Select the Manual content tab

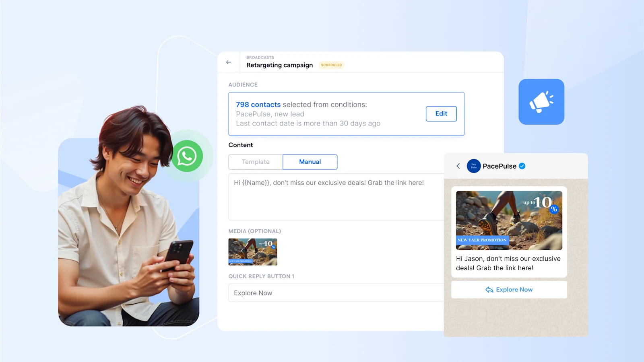coord(310,162)
